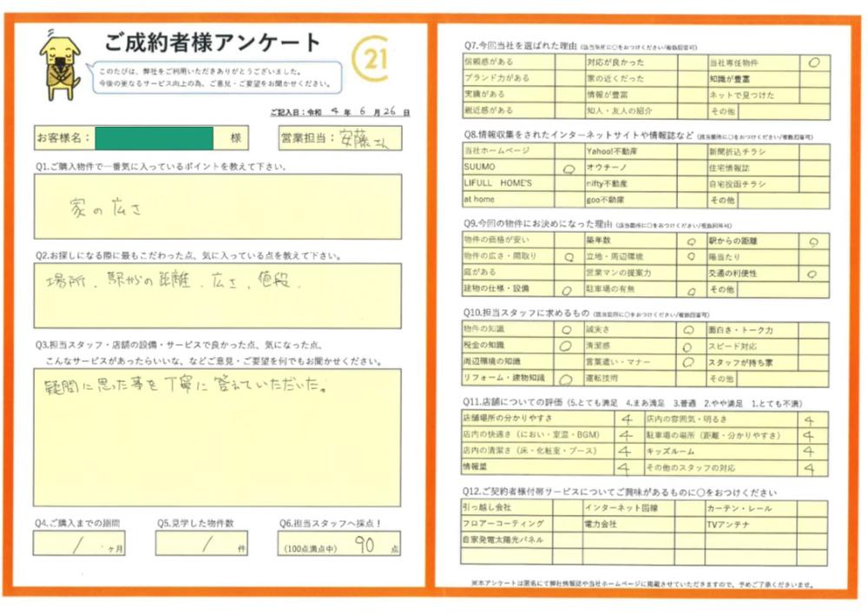The width and height of the screenshot is (868, 614).
Task: Toggle the circled 誠実さ box
Action: coord(691,330)
